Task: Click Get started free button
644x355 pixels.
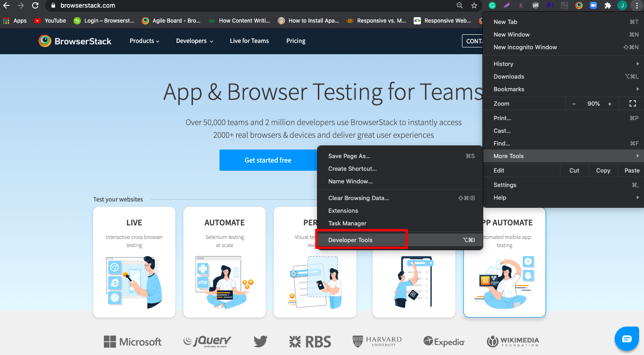Action: pos(268,160)
